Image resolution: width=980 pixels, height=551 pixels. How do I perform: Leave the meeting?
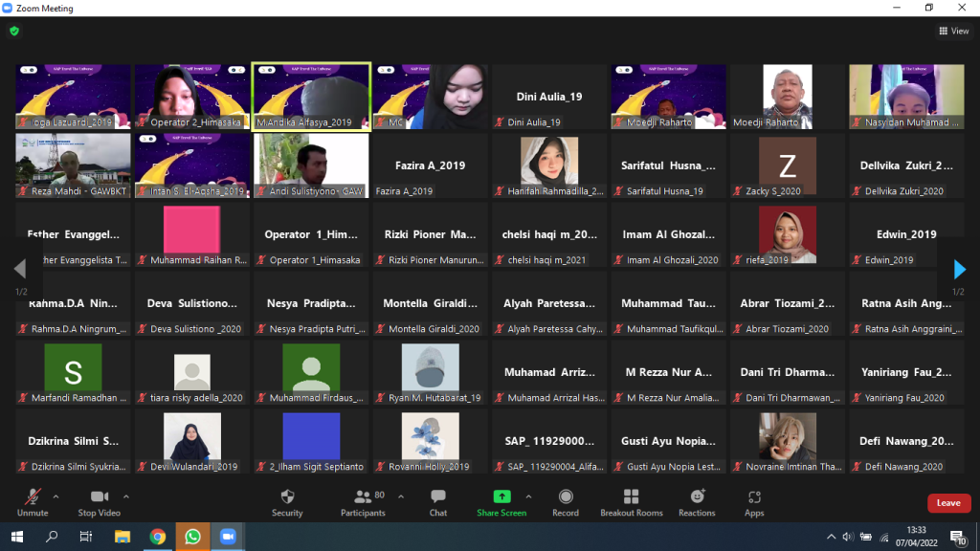click(x=948, y=503)
